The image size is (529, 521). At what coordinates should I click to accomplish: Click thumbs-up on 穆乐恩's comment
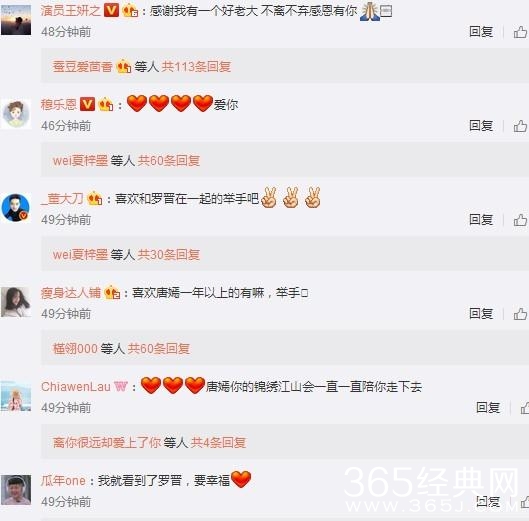[520, 126]
